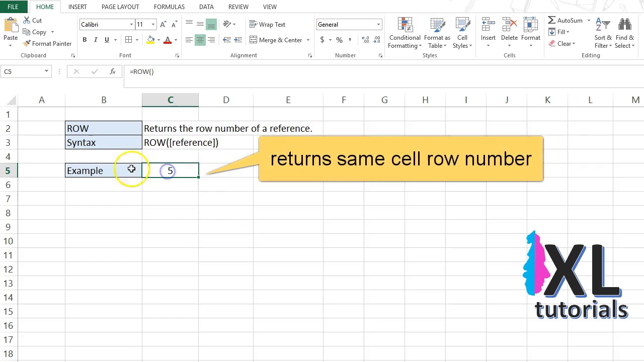Image resolution: width=644 pixels, height=362 pixels.
Task: Copy the selected cell
Action: point(35,32)
